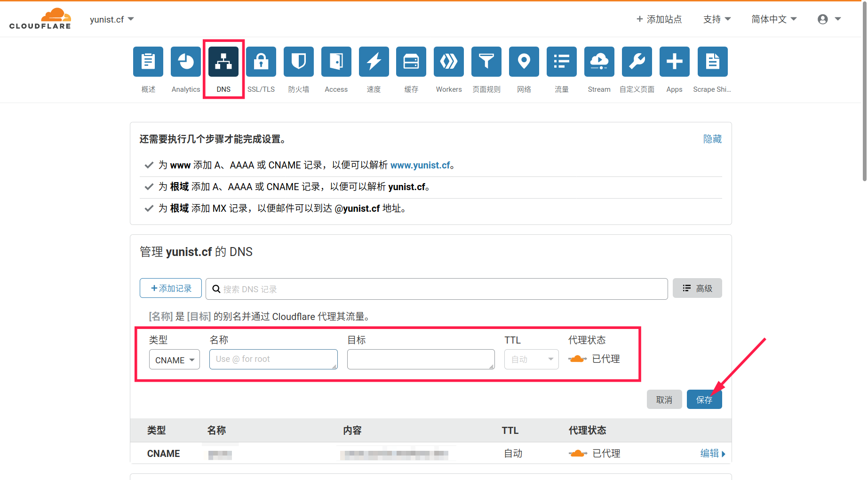The width and height of the screenshot is (868, 480).
Task: Click the 自动 TTL value in the record row
Action: point(513,454)
